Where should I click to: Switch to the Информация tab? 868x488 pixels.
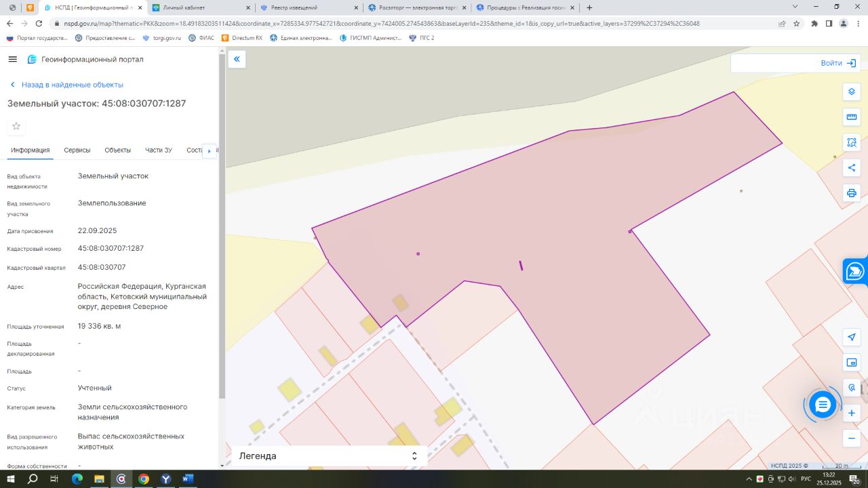[30, 150]
